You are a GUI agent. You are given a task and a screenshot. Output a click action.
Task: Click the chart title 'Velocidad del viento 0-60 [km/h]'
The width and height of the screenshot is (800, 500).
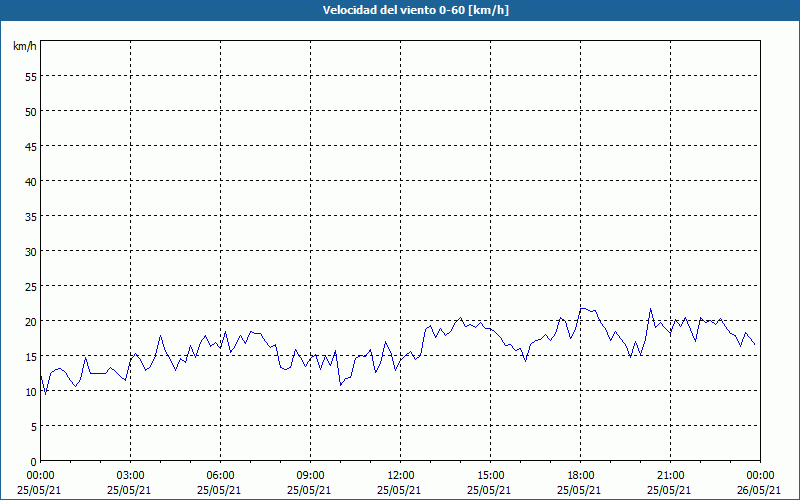(415, 10)
